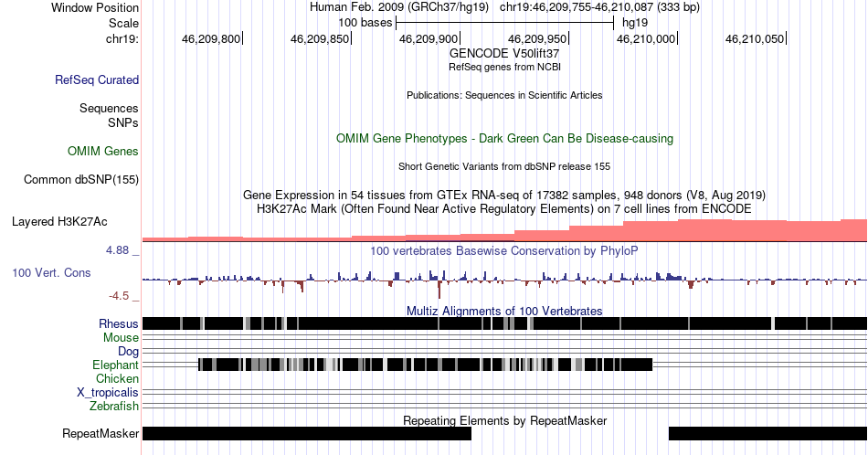The height and width of the screenshot is (455, 868).
Task: Click the Multiz Alignments of 100 Vertebrates title
Action: [504, 311]
